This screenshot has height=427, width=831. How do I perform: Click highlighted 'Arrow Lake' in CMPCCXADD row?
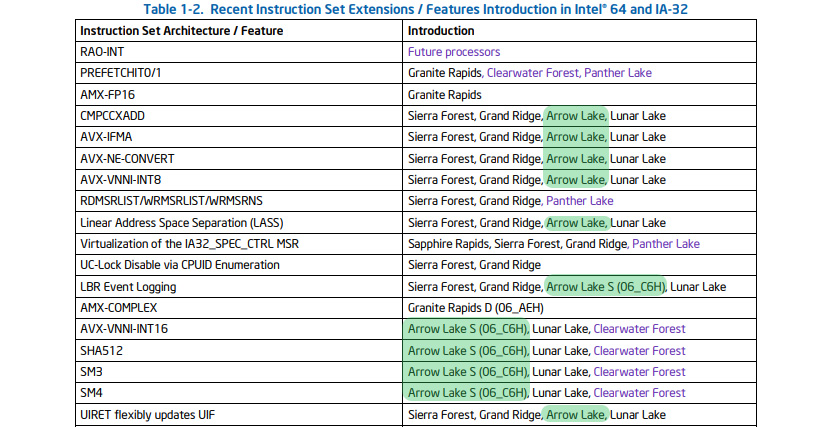pos(576,116)
